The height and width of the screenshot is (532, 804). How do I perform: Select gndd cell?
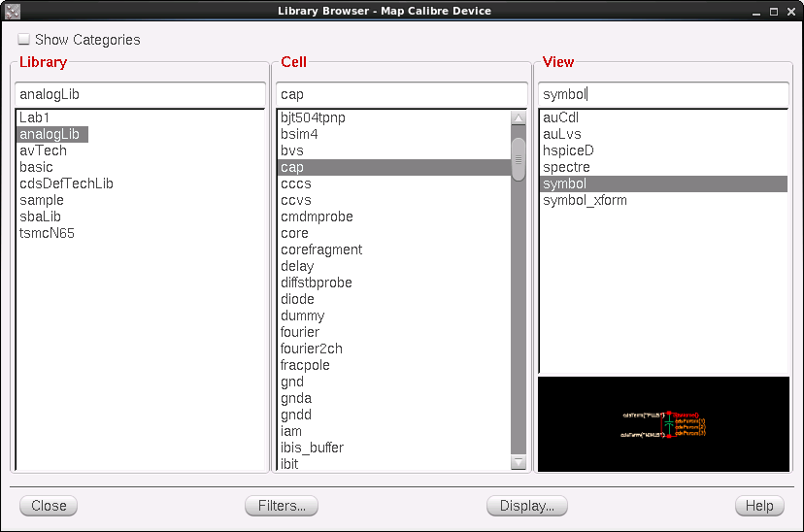pyautogui.click(x=296, y=415)
